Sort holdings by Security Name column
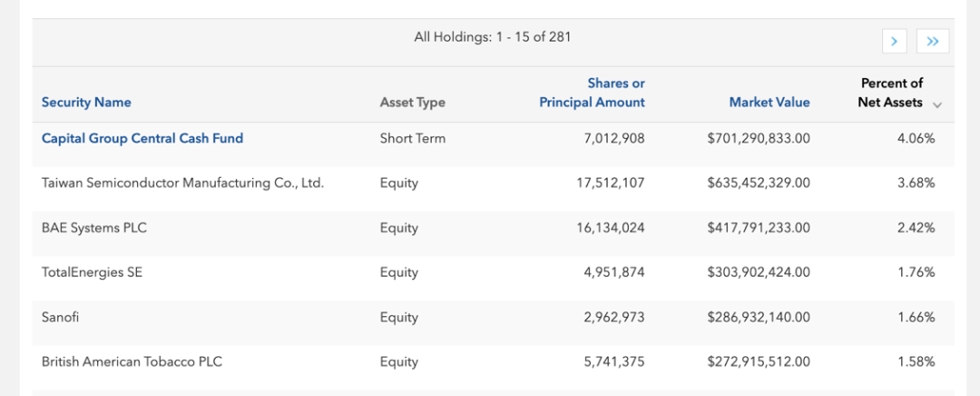This screenshot has height=396, width=980. tap(86, 103)
